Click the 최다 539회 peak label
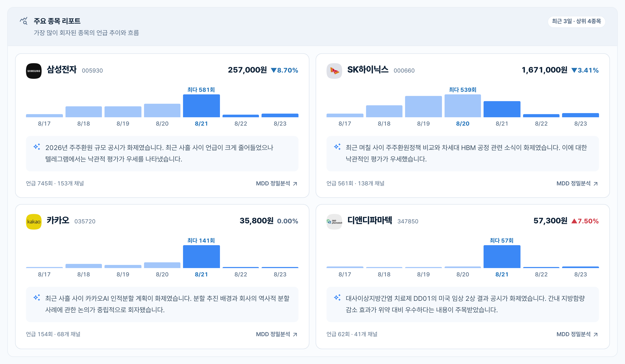The width and height of the screenshot is (625, 364). point(463,90)
